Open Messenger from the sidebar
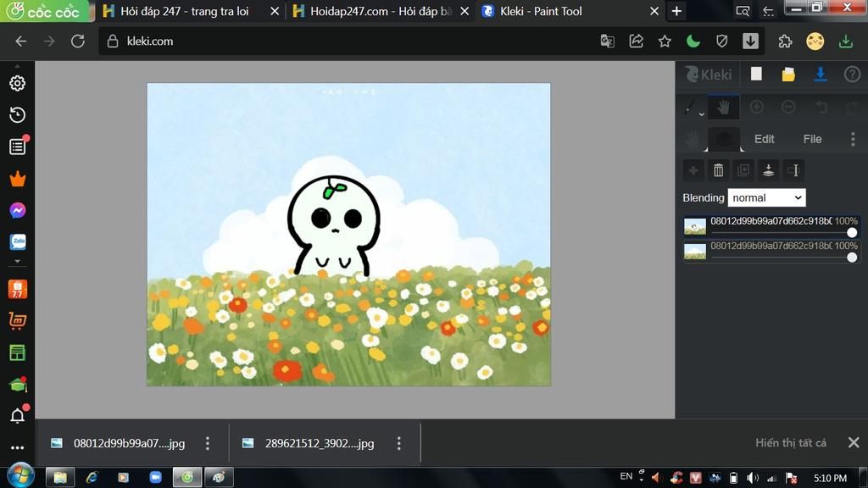868x488 pixels. pos(17,210)
